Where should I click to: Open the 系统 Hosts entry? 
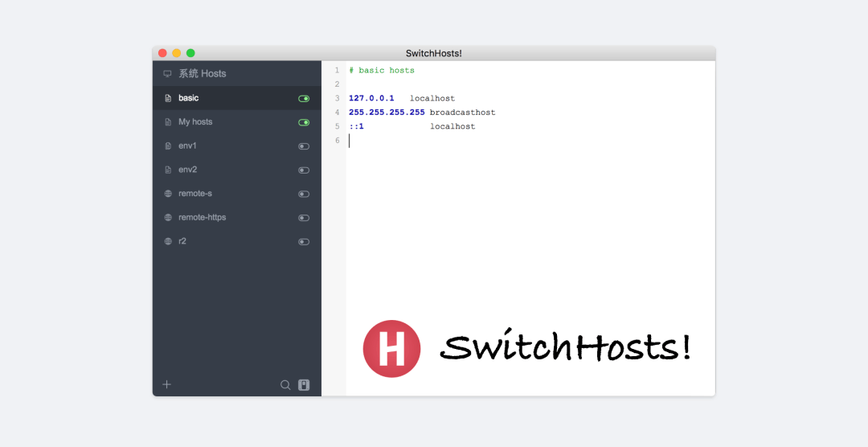(237, 74)
